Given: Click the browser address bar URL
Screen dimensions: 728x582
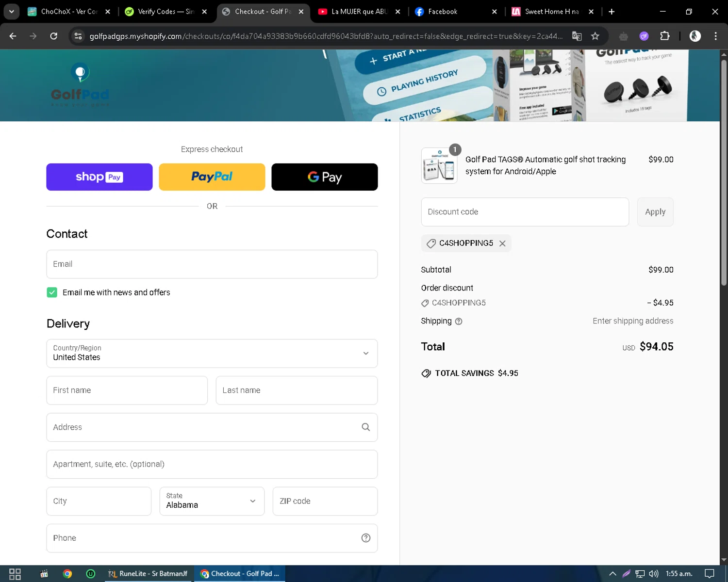Looking at the screenshot, I should [x=326, y=36].
